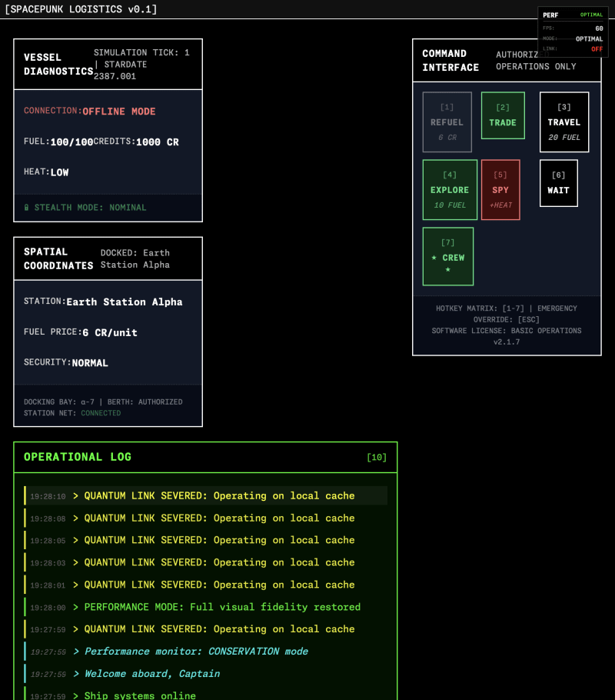
Task: Click the FPS 60 readout
Action: pos(573,28)
